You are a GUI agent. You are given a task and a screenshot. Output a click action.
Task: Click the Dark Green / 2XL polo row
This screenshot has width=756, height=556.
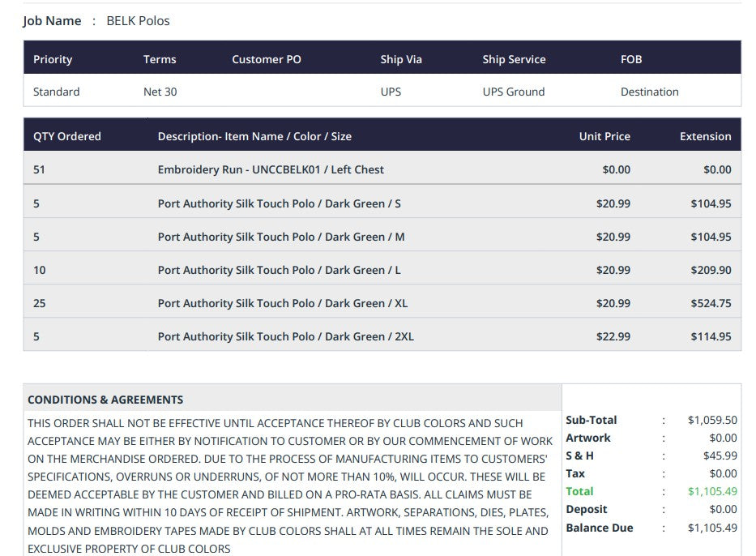tap(382, 336)
